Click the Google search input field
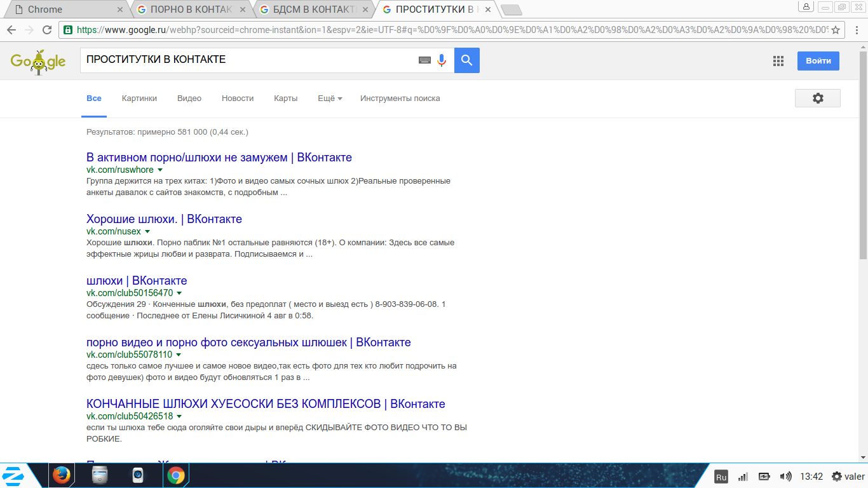Screen dimensions: 868x488 click(248, 60)
